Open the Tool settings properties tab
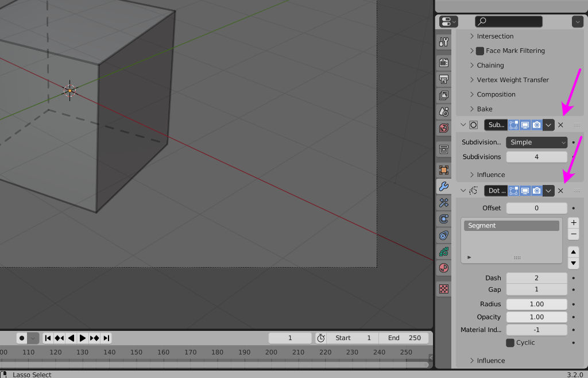This screenshot has height=378, width=588. 443,42
